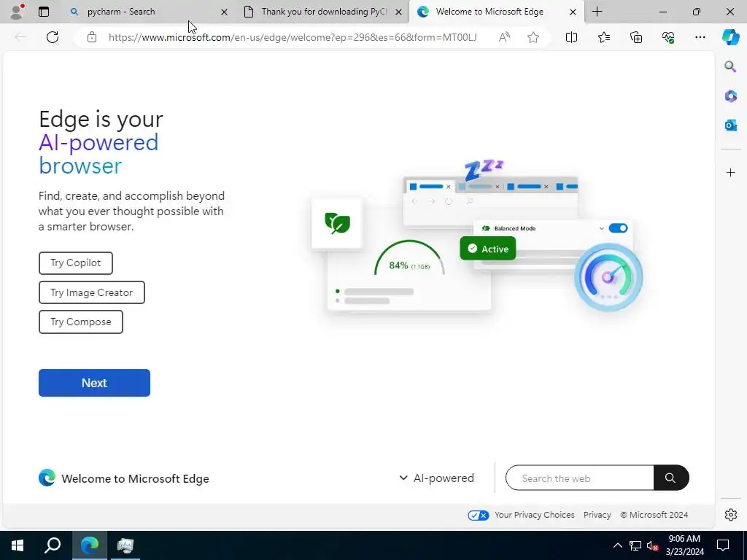
Task: Close the Welcome to Microsoft Edge tab
Action: 573,12
